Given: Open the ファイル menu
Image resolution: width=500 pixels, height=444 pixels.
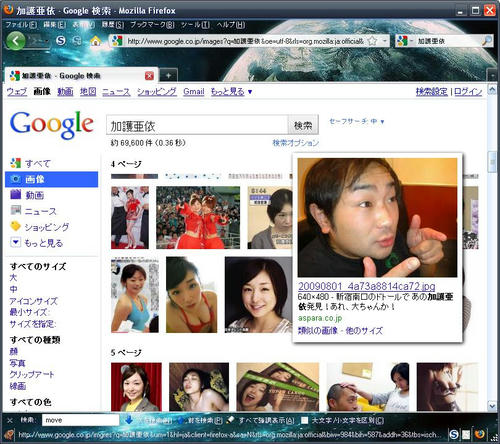Looking at the screenshot, I should point(22,25).
